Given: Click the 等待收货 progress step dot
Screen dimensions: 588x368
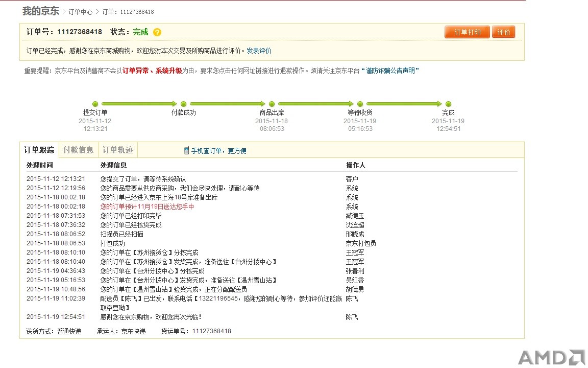Looking at the screenshot, I should [360, 104].
